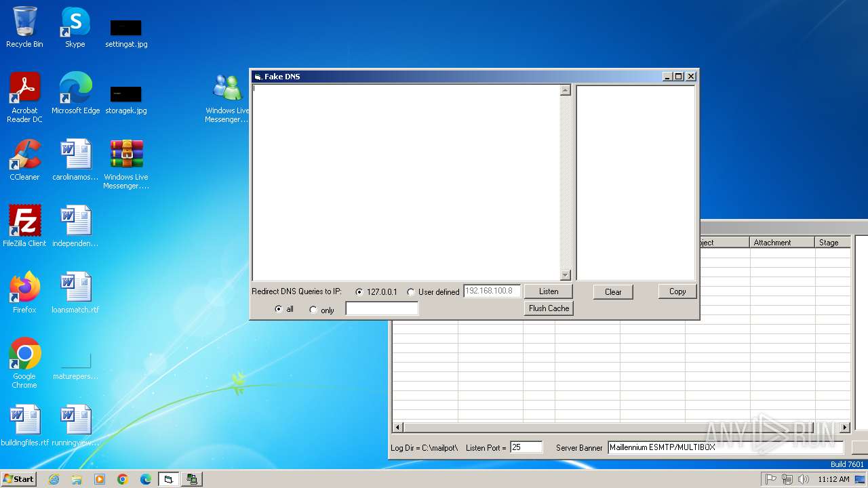Open the runningview document
The height and width of the screenshot is (488, 868).
(75, 426)
